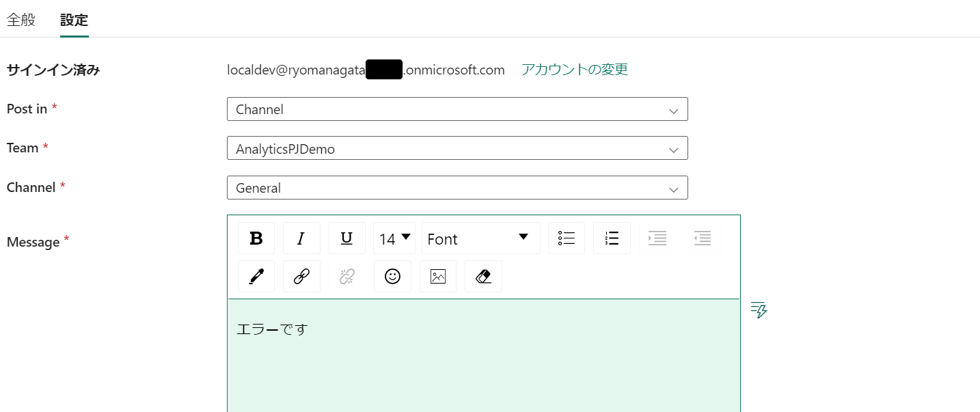The height and width of the screenshot is (412, 980).
Task: Increase indent in message editor
Action: tap(657, 238)
